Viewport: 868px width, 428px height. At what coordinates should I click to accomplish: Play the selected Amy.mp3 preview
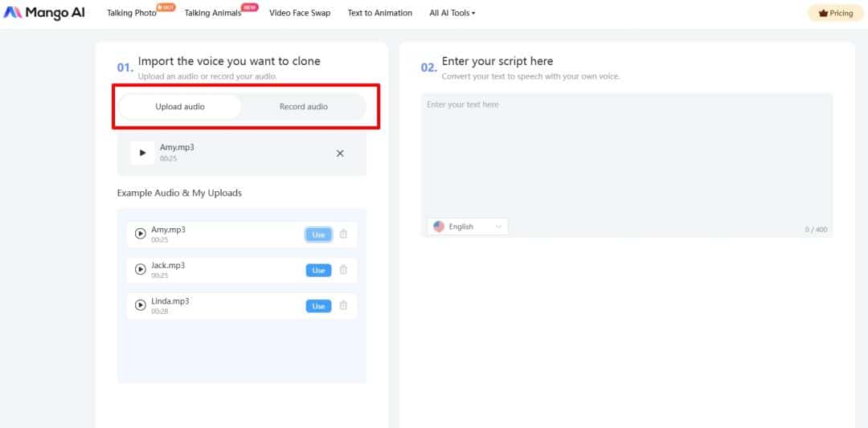[142, 153]
